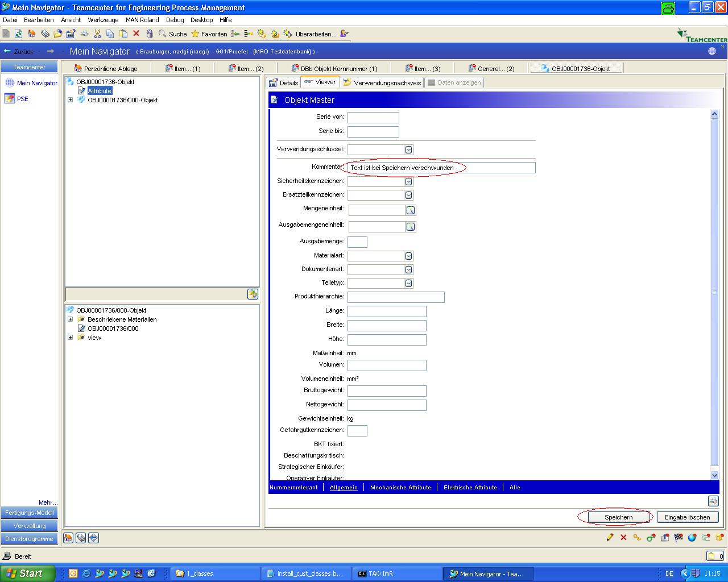Open the Dokumentenart dropdown

(408, 269)
